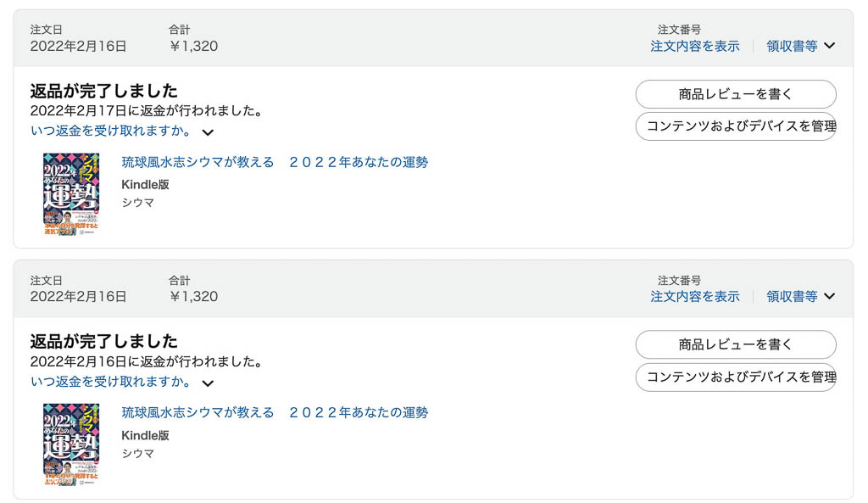Expand the いつ返金を受け取れますか arrow under the February 17 refund
The width and height of the screenshot is (868, 503).
coord(208,132)
